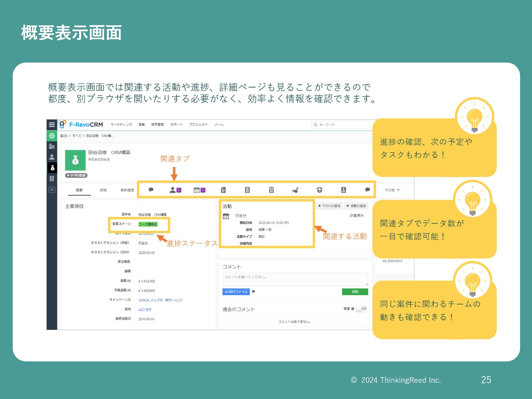This screenshot has width=532, height=399.
Task: Click the 後藤 一郎 assignee text
Action: click(x=265, y=230)
